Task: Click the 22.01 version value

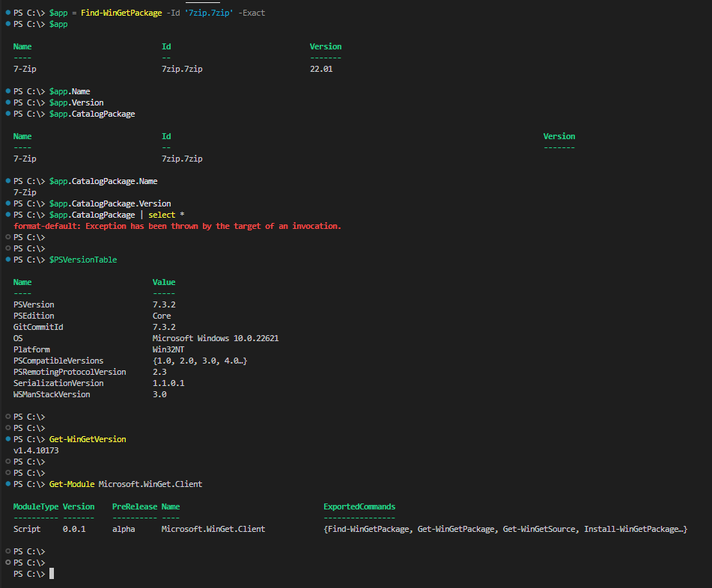Action: (321, 69)
